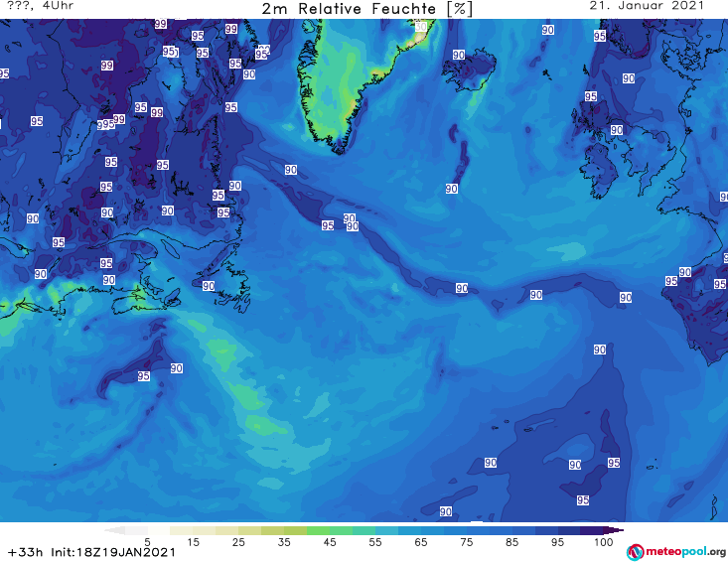
Task: Click the 'Init:18Z19JAN2021' model run text
Action: click(x=113, y=552)
